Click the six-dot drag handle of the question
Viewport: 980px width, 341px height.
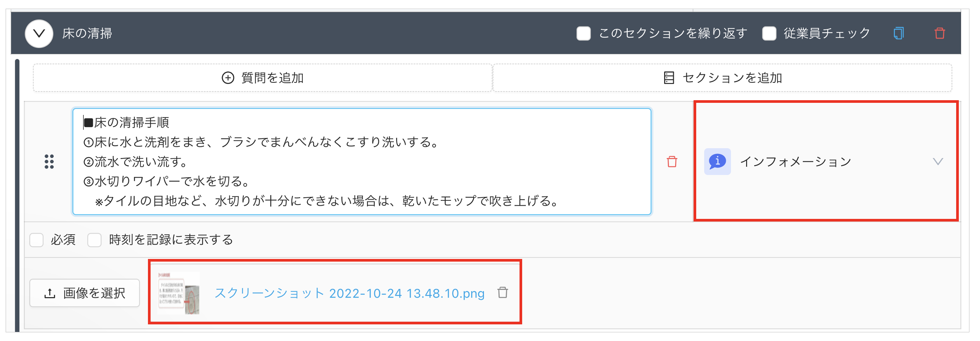point(49,161)
